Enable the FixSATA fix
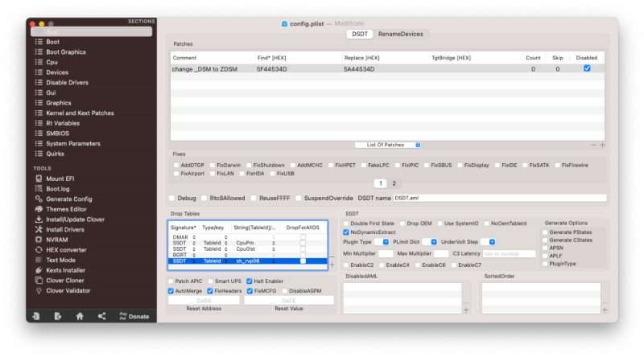The image size is (644, 357). coord(525,165)
